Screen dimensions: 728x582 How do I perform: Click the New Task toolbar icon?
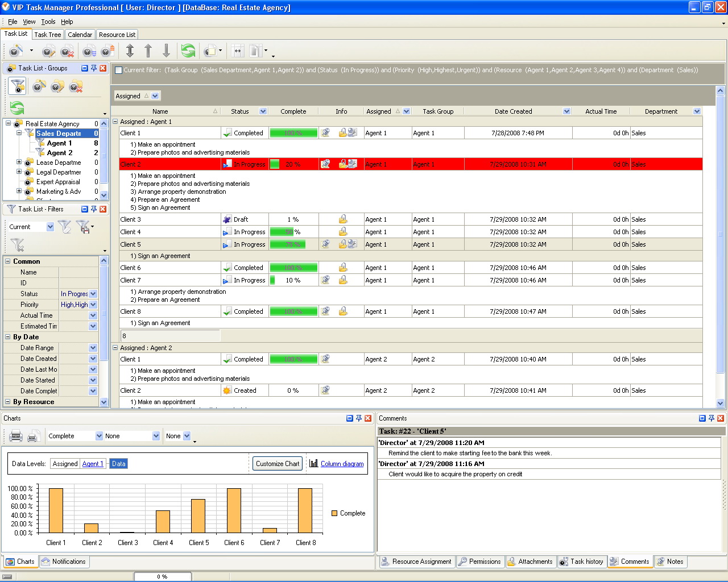pos(16,51)
